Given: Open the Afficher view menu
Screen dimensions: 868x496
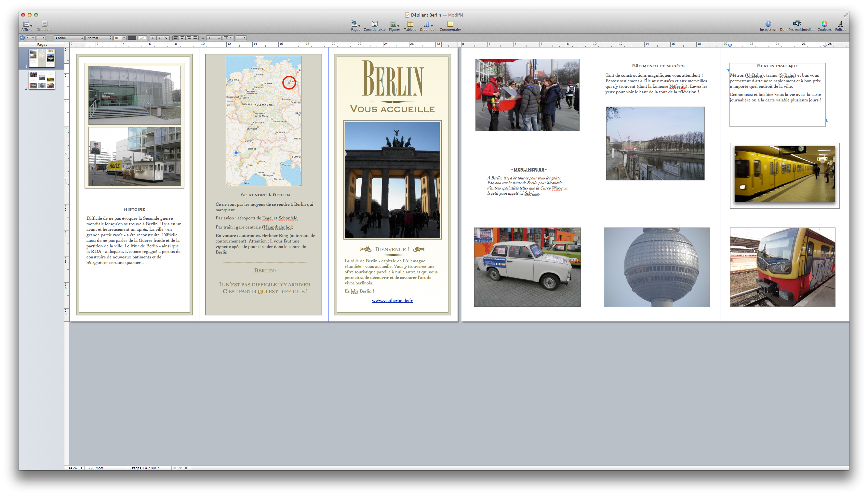Looking at the screenshot, I should tap(27, 24).
